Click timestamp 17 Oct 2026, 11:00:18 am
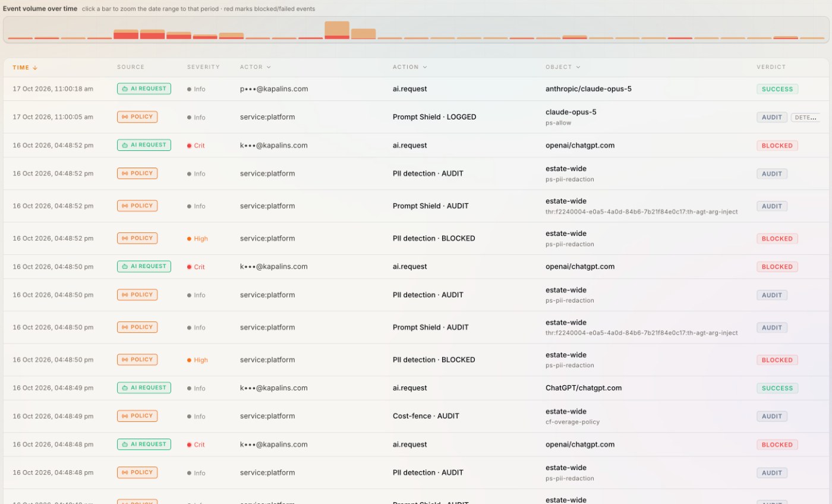Screen dimensions: 832x504 (53, 89)
